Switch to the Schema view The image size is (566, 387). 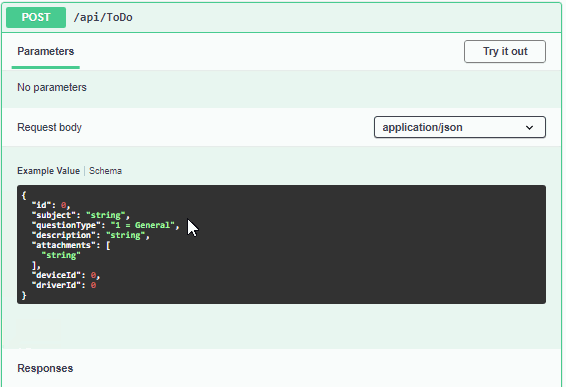(x=105, y=171)
